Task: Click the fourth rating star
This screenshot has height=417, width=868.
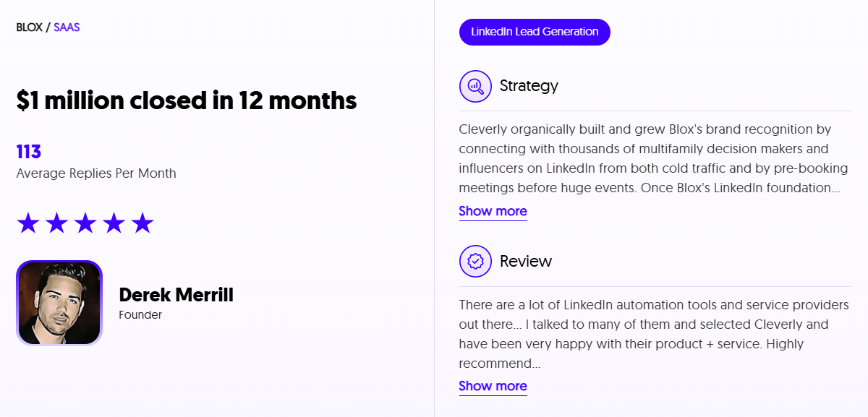Action: pyautogui.click(x=114, y=223)
